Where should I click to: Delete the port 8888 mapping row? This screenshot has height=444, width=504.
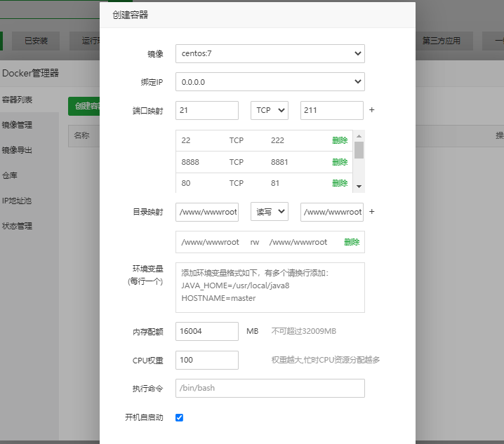(x=340, y=162)
